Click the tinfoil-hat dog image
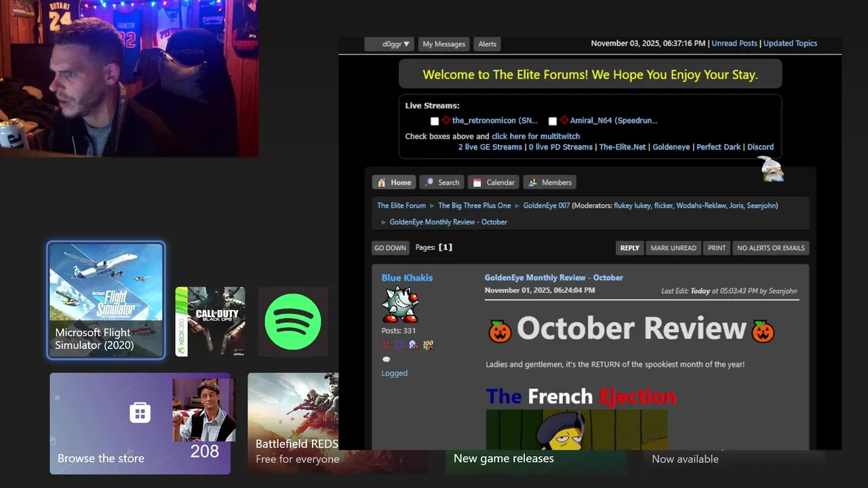Screen dimensions: 868x488 [x=770, y=169]
